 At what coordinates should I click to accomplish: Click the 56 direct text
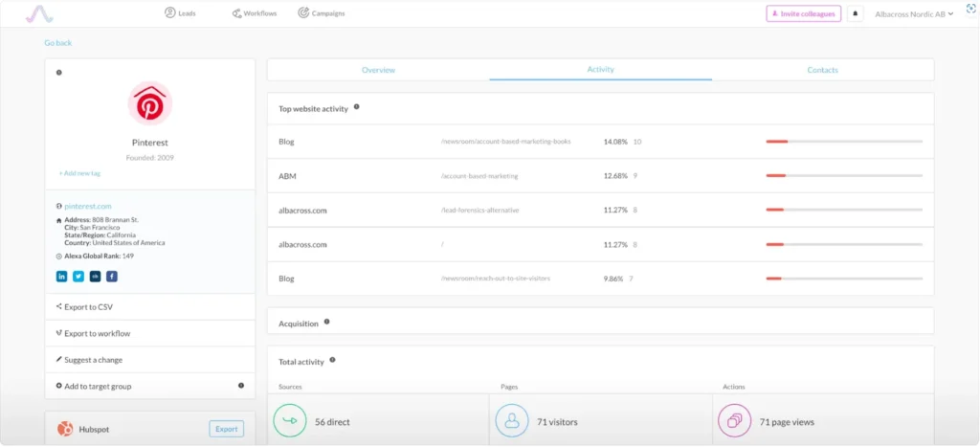click(x=332, y=422)
